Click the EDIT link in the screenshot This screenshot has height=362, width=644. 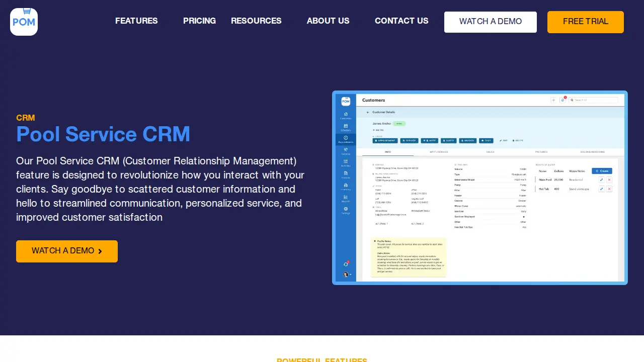pos(504,141)
